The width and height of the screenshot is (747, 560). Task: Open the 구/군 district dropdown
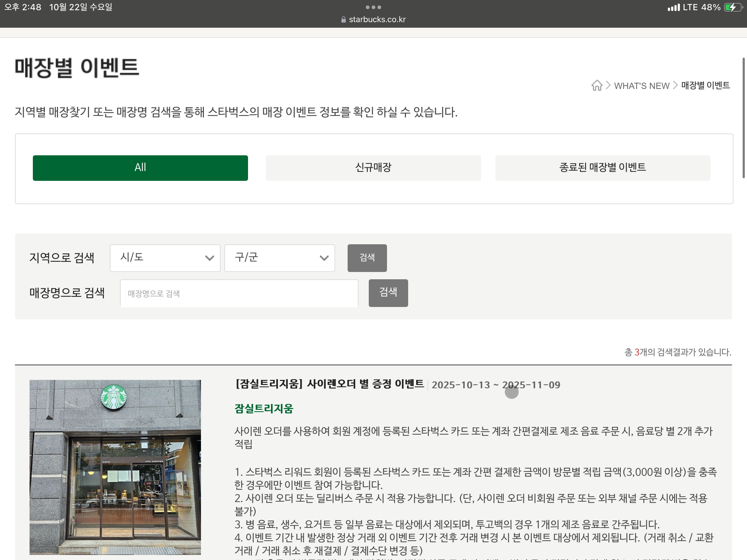[x=279, y=258]
